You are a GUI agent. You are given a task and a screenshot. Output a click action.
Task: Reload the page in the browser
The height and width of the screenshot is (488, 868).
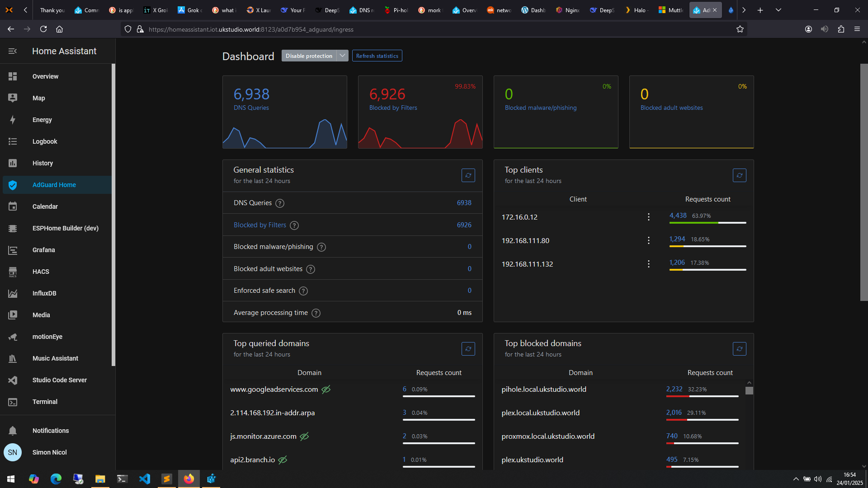click(43, 29)
